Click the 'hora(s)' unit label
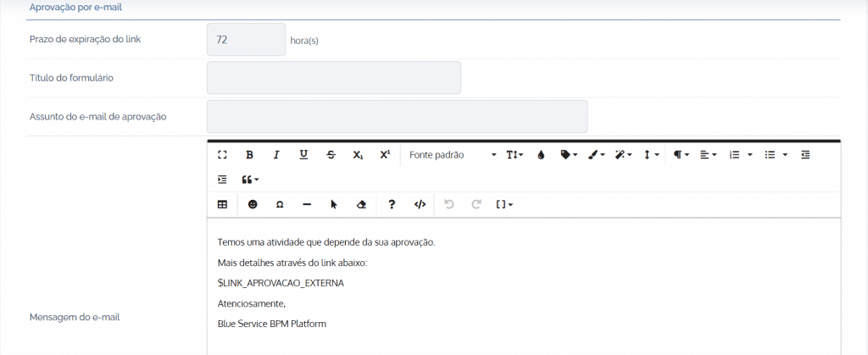 (x=304, y=41)
